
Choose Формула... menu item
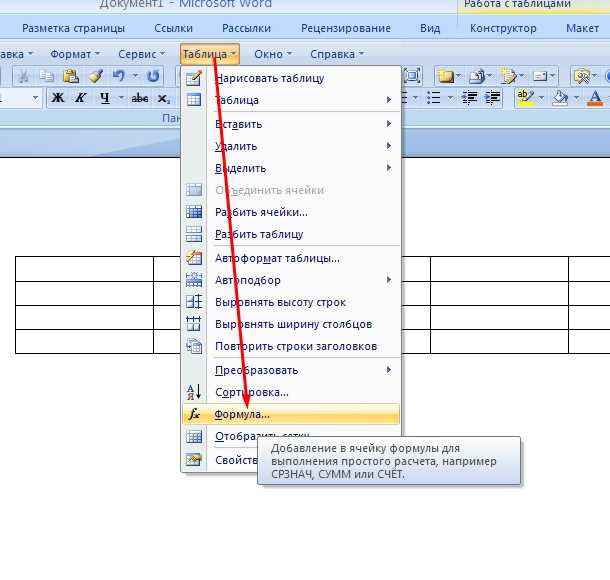tap(291, 414)
